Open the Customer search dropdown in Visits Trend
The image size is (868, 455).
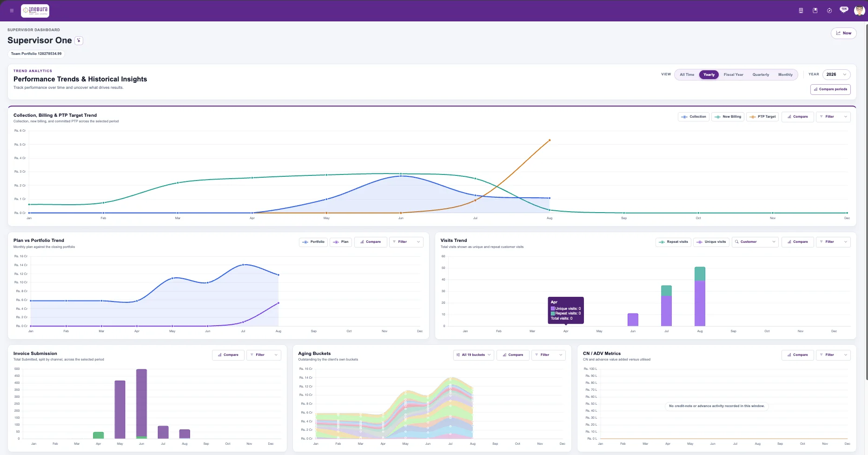coord(755,242)
